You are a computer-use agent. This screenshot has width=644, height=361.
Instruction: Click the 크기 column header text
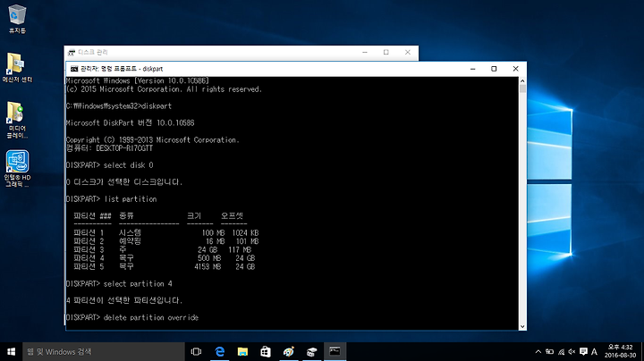point(194,215)
